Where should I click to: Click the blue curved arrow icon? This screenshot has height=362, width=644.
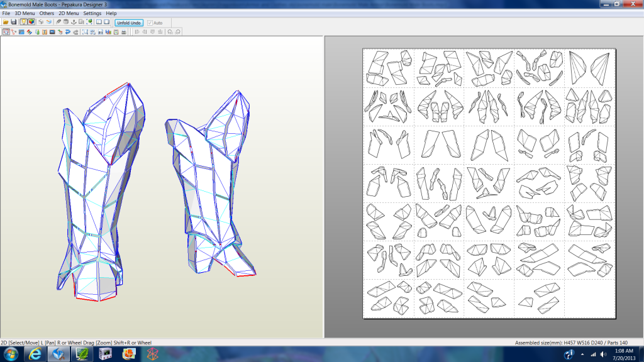point(68,31)
